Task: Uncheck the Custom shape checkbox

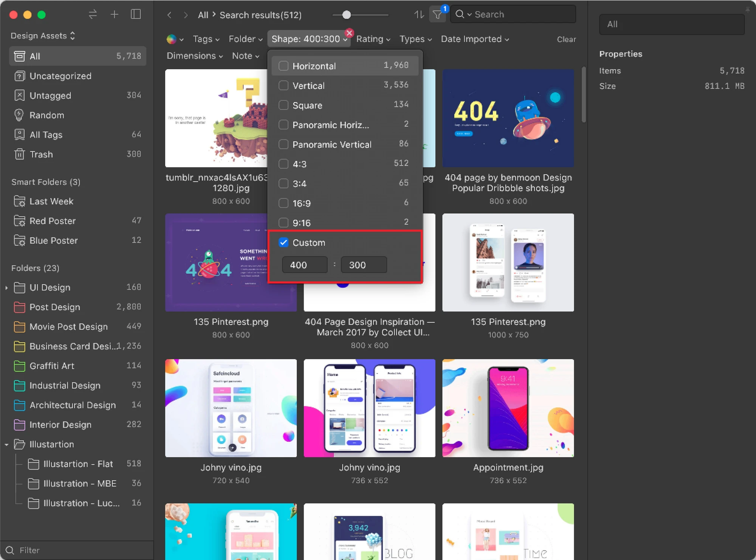Action: coord(283,242)
